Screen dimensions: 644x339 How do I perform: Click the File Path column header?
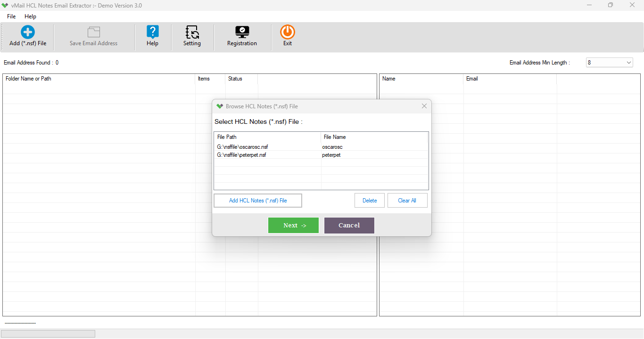click(x=267, y=137)
